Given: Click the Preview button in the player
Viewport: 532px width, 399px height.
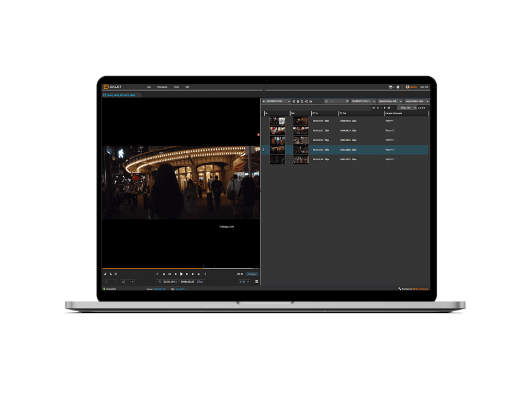Looking at the screenshot, I should pyautogui.click(x=252, y=274).
